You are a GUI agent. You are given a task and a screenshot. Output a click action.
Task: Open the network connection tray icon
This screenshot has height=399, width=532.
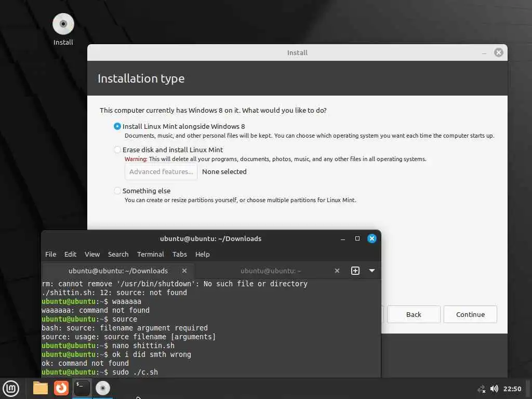[482, 389]
